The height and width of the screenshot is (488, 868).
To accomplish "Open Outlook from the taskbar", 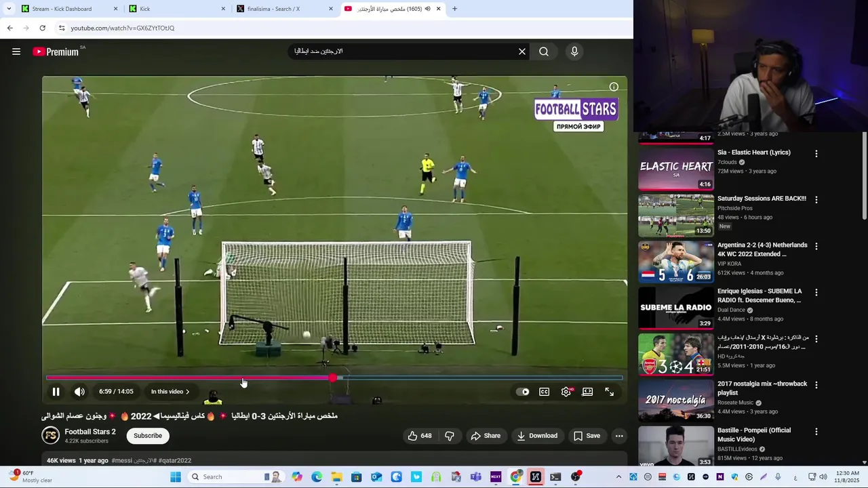I will click(x=376, y=477).
